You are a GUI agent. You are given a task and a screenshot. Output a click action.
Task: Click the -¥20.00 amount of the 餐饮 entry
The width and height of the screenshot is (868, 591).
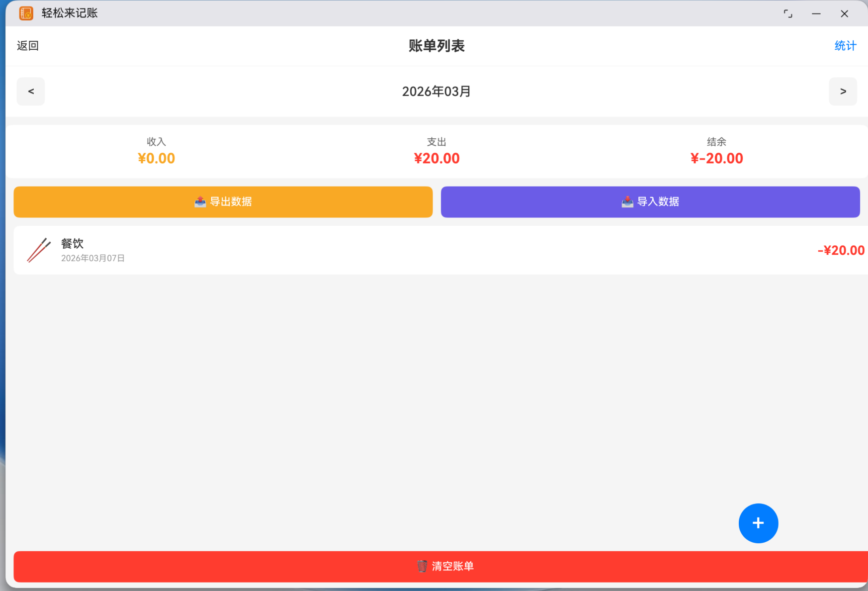coord(841,250)
